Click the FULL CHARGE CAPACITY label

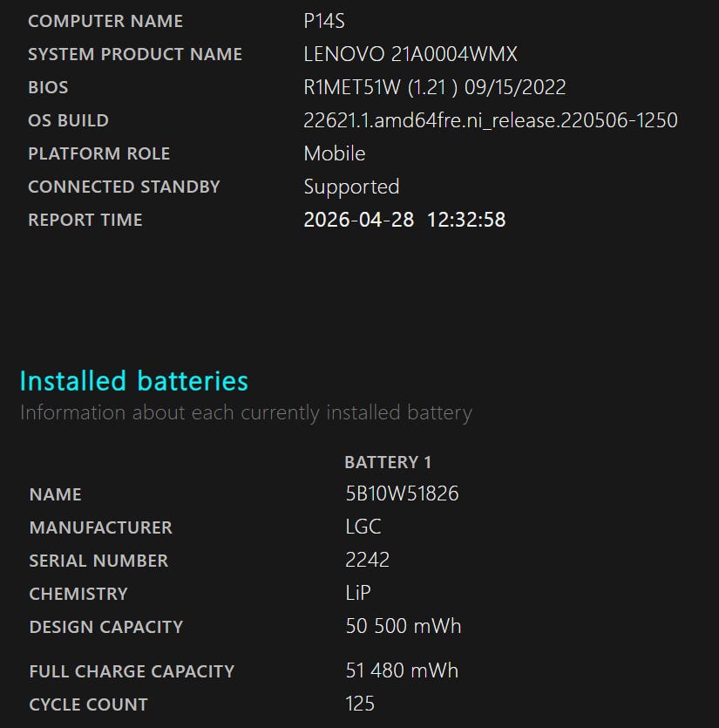[x=132, y=671]
